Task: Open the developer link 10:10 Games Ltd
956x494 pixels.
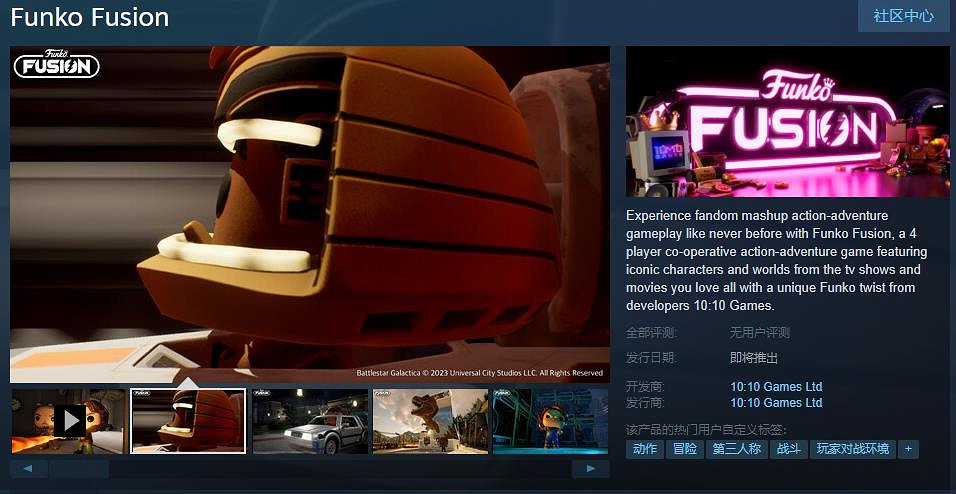Action: click(x=776, y=387)
